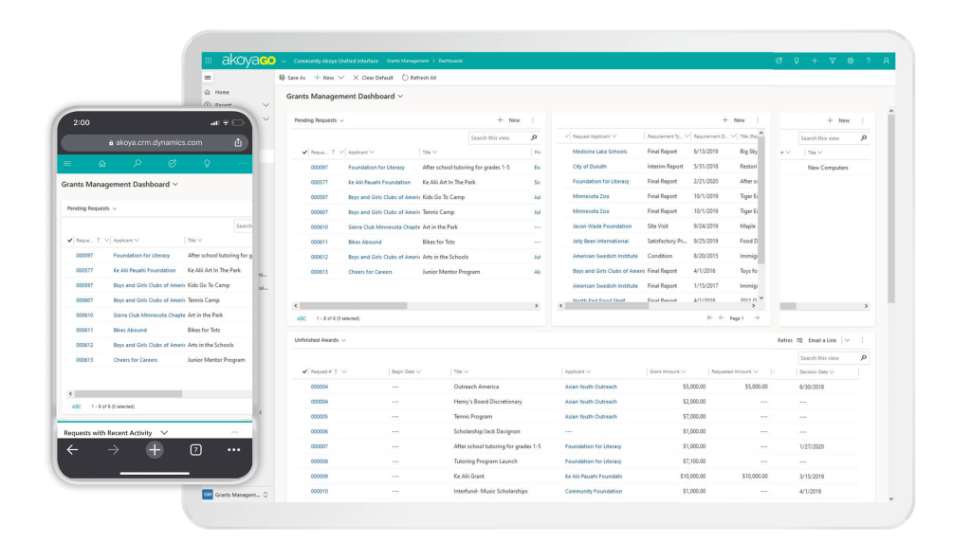
Task: Open more options for the Unfinished Awards panel
Action: point(862,340)
